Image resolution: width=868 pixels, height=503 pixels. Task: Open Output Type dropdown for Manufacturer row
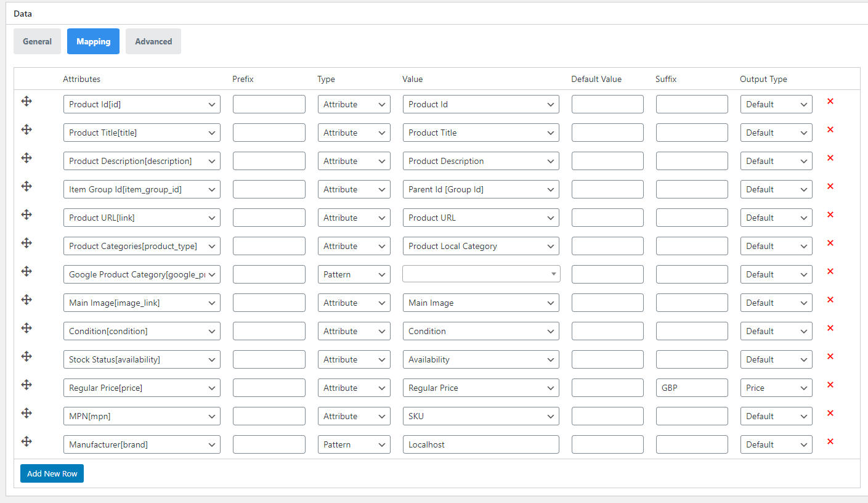776,444
